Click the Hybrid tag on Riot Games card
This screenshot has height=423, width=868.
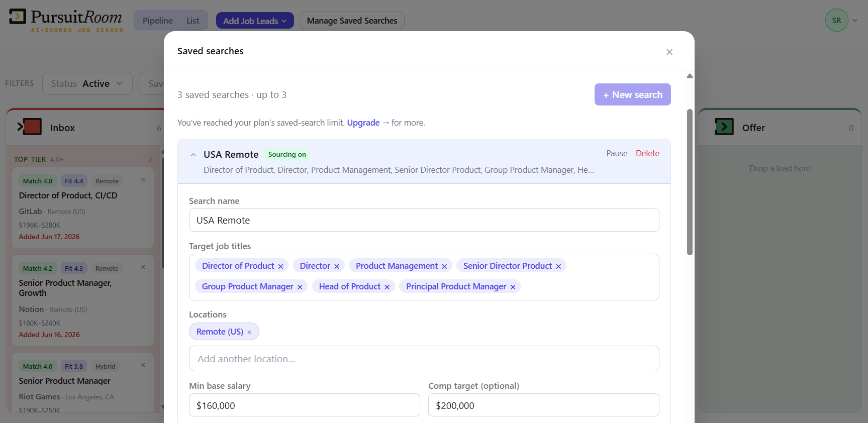tap(106, 366)
